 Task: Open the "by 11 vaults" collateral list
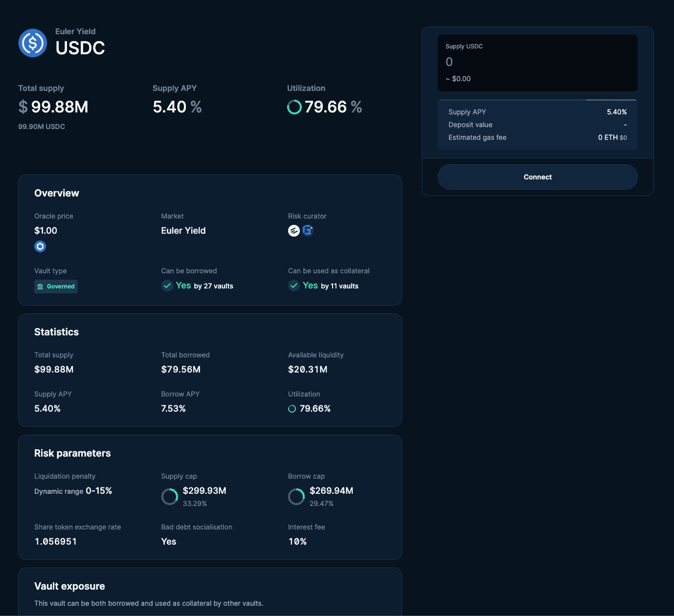coord(339,286)
